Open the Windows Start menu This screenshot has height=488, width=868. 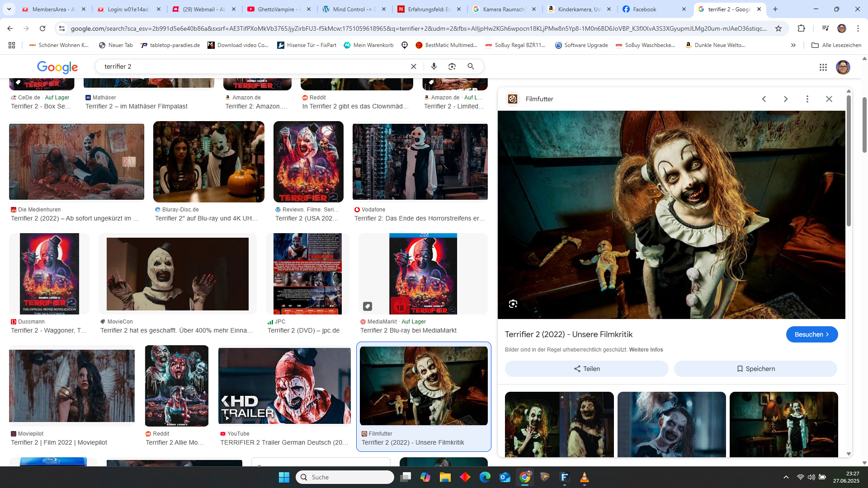(x=284, y=477)
